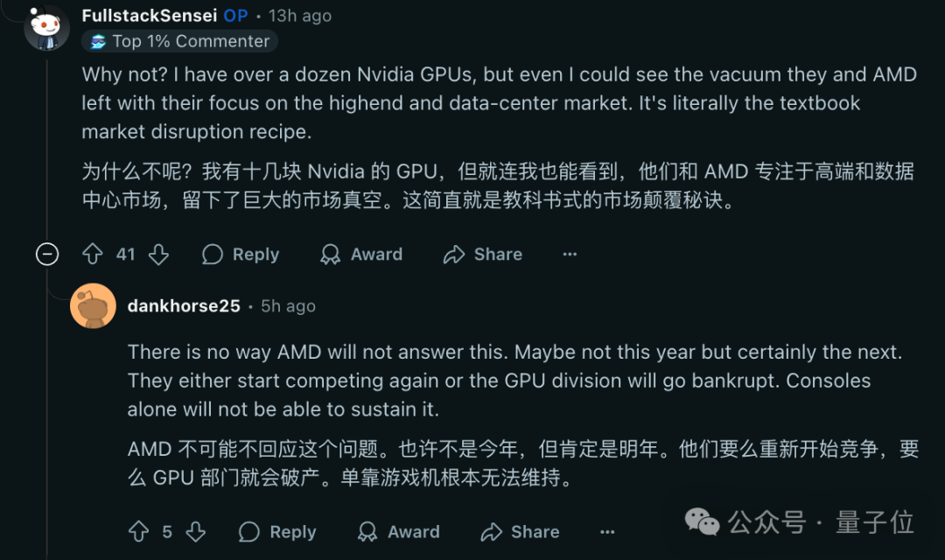Upvote FullstackSensei's comment

tap(92, 255)
